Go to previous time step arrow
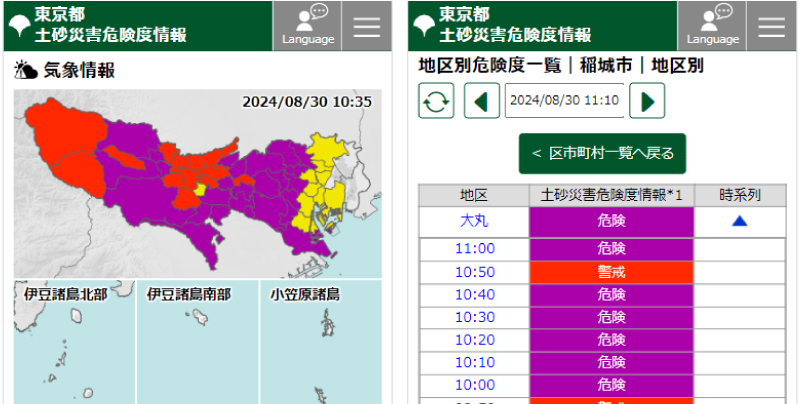The height and width of the screenshot is (404, 800). (x=482, y=100)
